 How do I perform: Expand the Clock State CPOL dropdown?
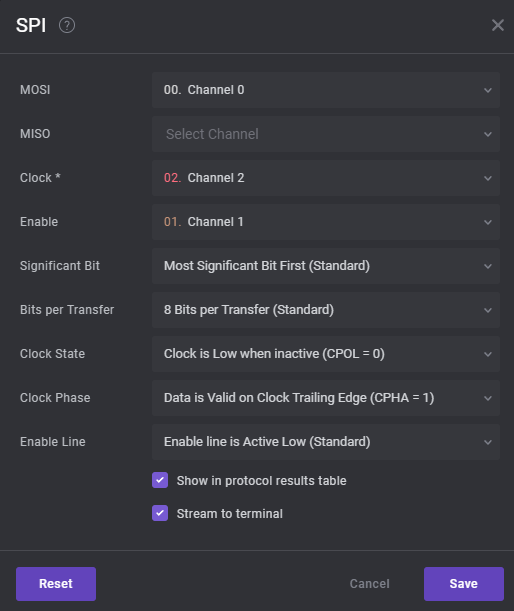326,354
